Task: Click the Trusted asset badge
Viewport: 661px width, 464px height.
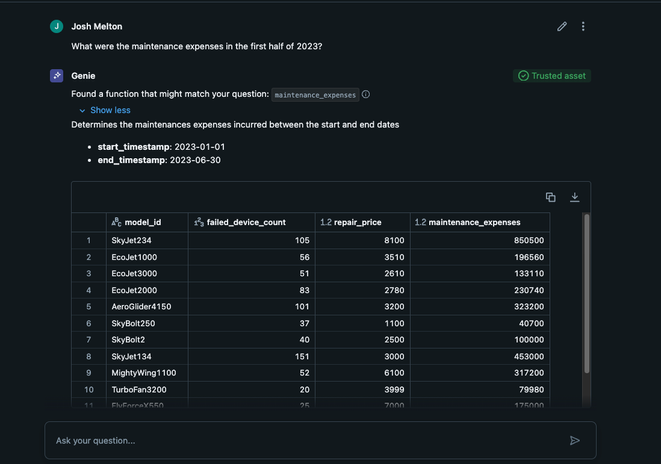Action: tap(552, 76)
